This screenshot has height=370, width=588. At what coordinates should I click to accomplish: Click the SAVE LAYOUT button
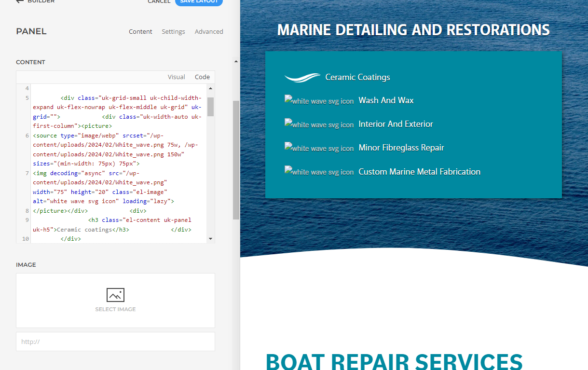coord(199,1)
